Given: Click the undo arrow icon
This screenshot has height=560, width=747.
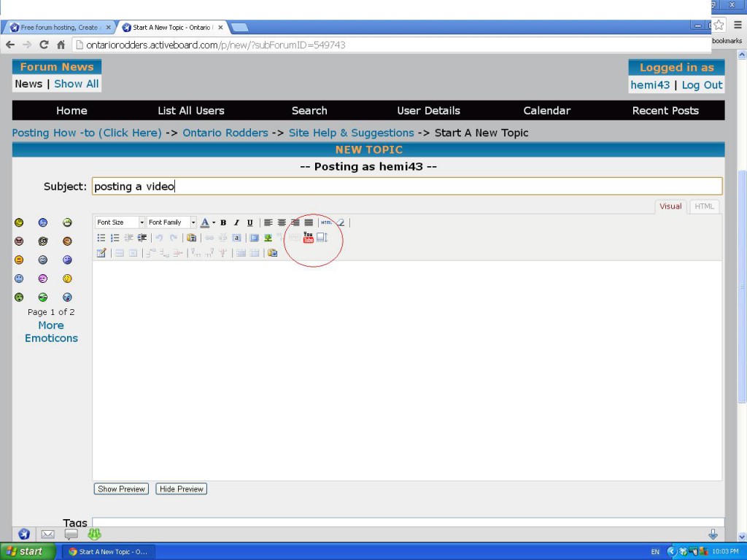Looking at the screenshot, I should 159,238.
